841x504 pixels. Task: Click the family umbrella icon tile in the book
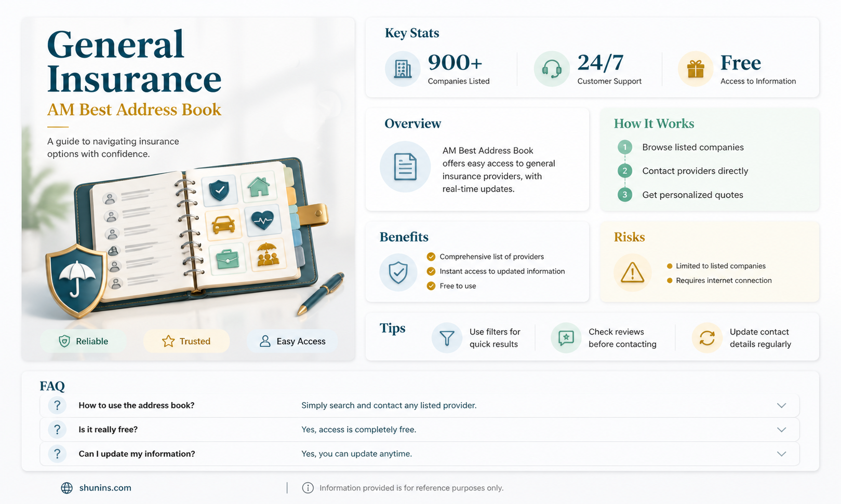click(x=268, y=254)
